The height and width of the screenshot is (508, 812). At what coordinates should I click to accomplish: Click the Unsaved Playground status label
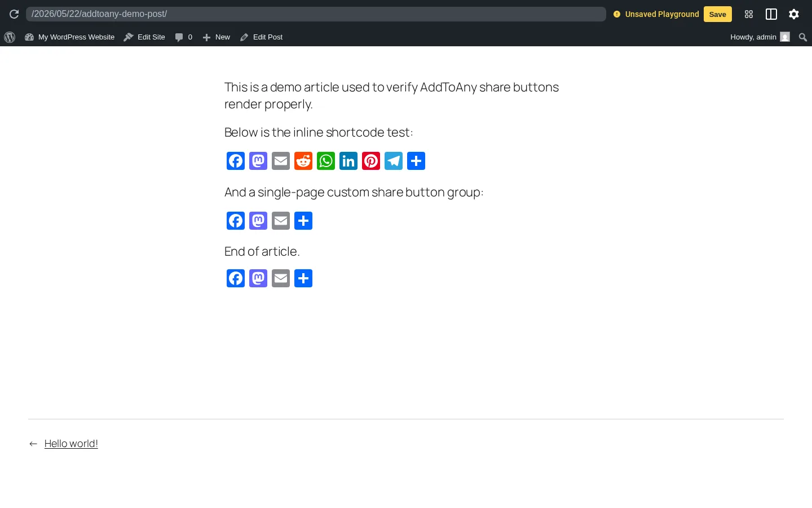[x=656, y=14]
